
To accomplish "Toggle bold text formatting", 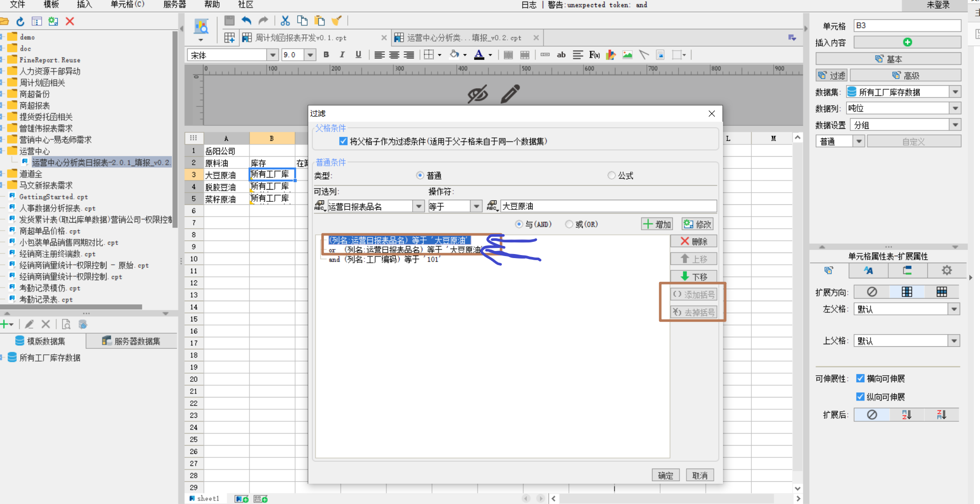I will point(326,55).
